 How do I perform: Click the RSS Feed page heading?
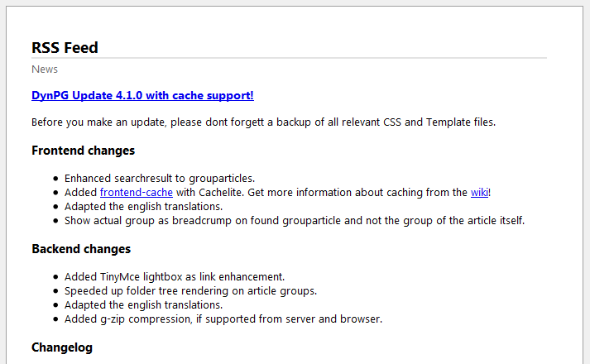coord(65,48)
